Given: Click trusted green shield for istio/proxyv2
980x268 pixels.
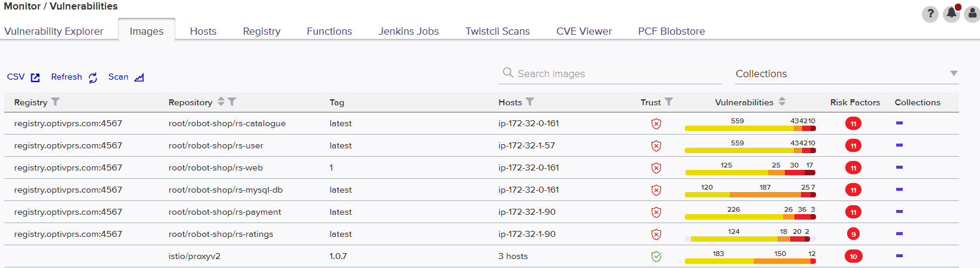Looking at the screenshot, I should pyautogui.click(x=656, y=257).
